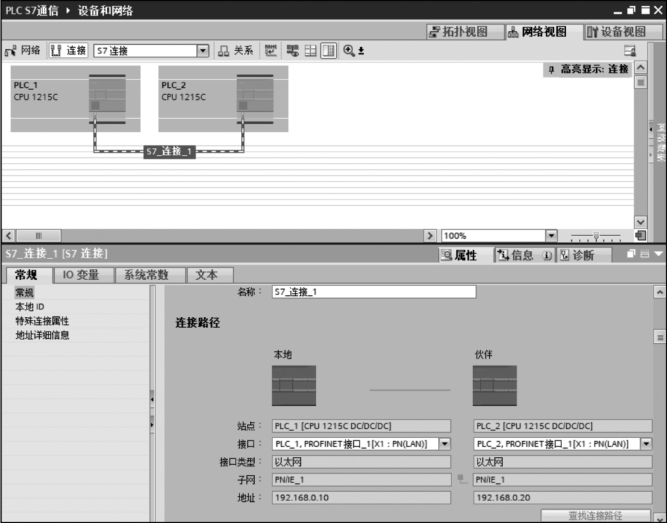Open the 属性 properties tab
The height and width of the screenshot is (523, 667).
[466, 255]
